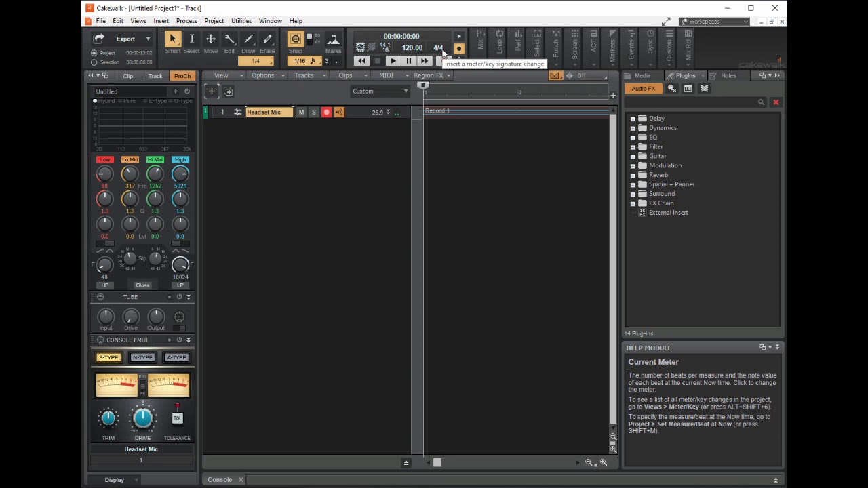
Task: Open track 1 strip settings icon
Action: click(238, 112)
